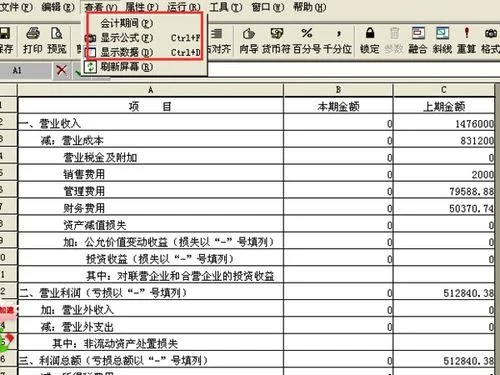Select column C header
The height and width of the screenshot is (375, 500).
click(444, 90)
